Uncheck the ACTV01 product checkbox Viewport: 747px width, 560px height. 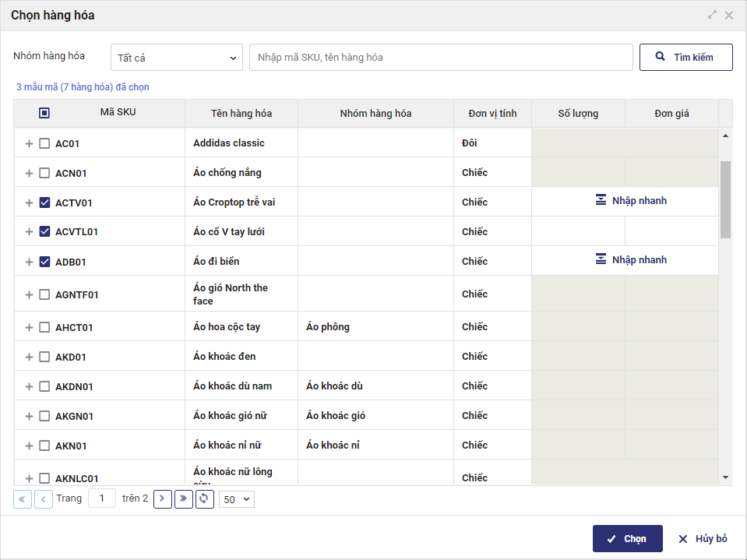click(x=44, y=203)
